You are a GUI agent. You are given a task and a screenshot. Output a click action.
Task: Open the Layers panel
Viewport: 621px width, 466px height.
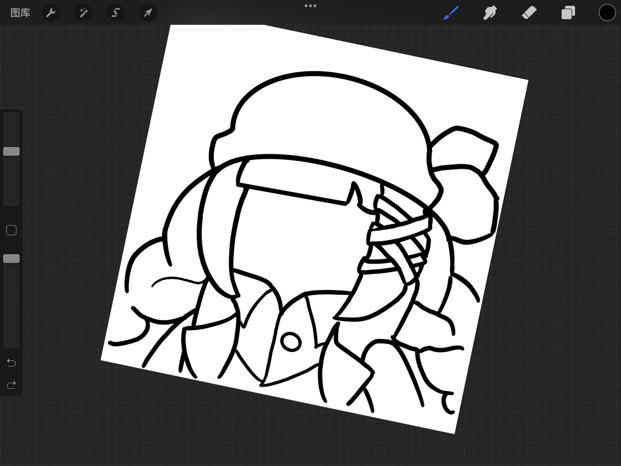pyautogui.click(x=568, y=13)
